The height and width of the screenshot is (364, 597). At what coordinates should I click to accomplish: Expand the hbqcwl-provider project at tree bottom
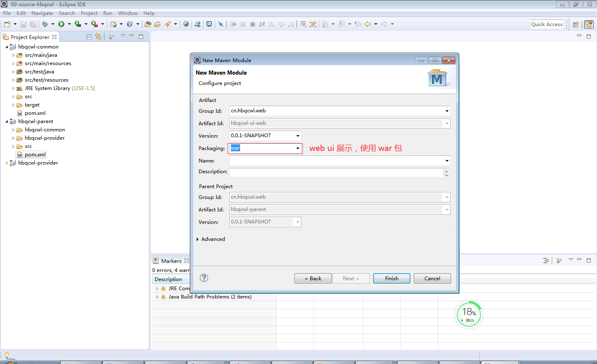7,163
